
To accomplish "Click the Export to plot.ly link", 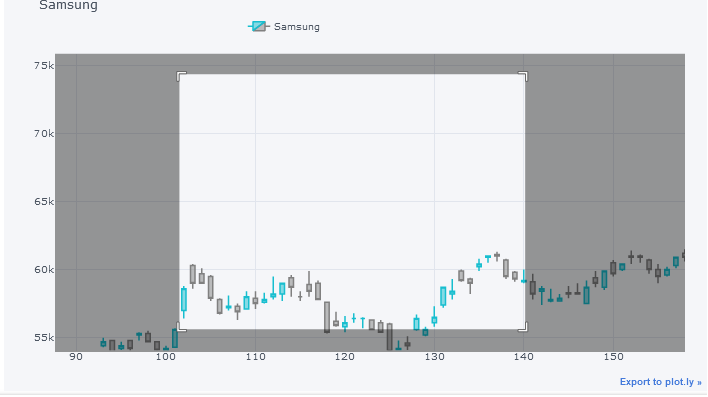I will point(661,382).
